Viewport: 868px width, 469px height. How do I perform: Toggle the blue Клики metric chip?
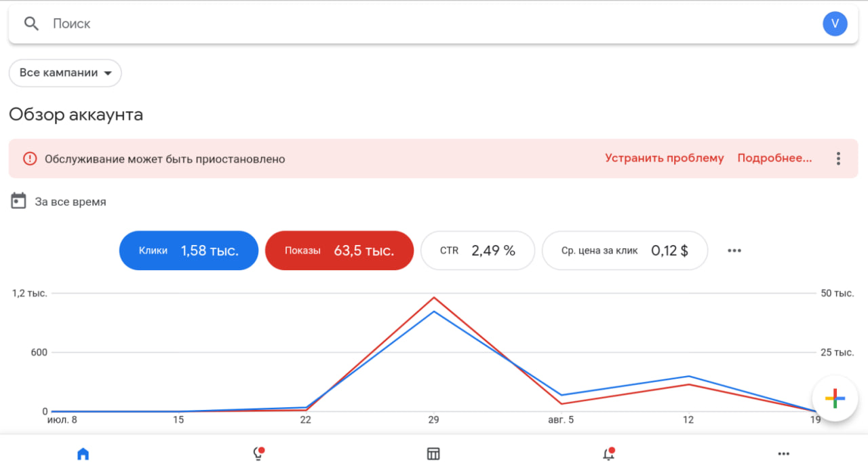(x=189, y=250)
